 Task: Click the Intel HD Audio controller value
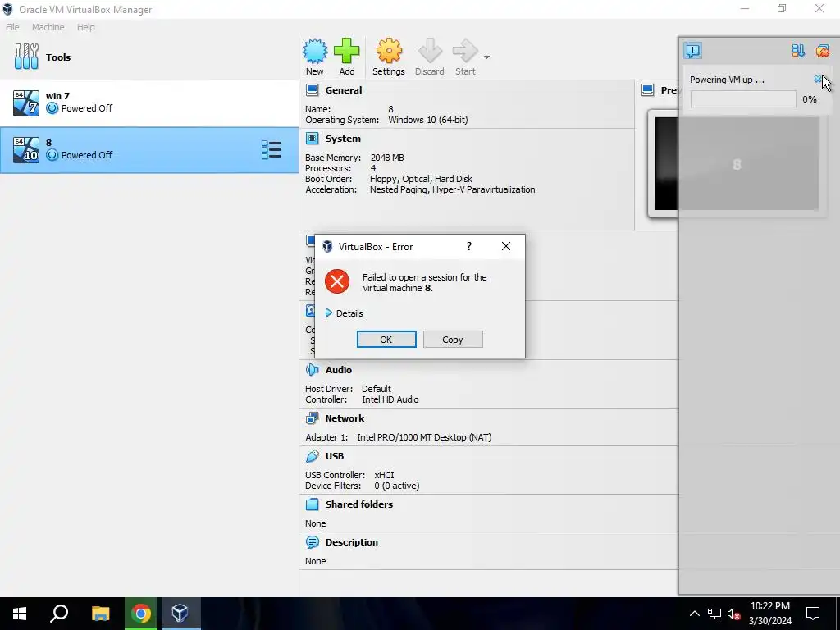[x=390, y=399]
